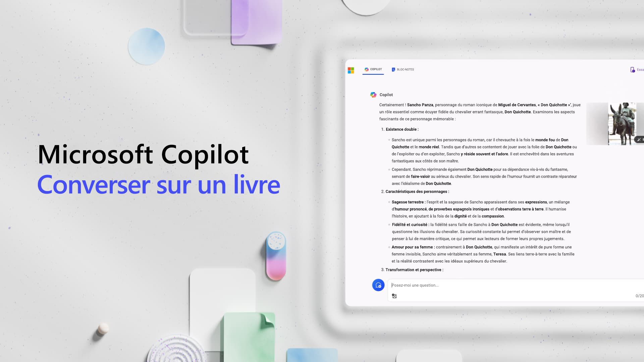Image resolution: width=644 pixels, height=362 pixels.
Task: Click the Posez-moi une question input field
Action: tap(515, 285)
